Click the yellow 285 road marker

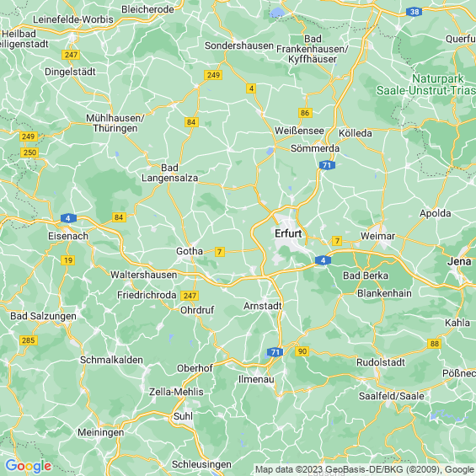(29, 340)
